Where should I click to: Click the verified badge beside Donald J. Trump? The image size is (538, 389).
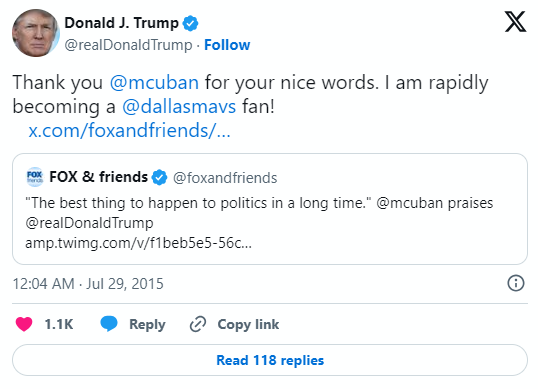point(190,23)
